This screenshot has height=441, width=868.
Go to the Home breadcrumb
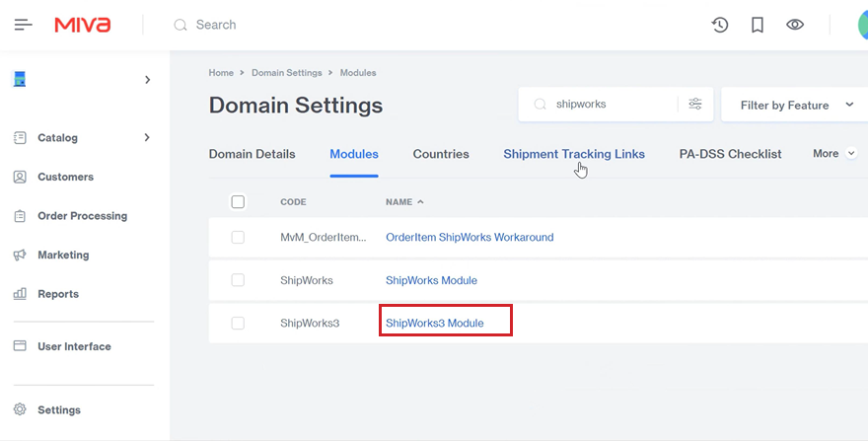221,73
